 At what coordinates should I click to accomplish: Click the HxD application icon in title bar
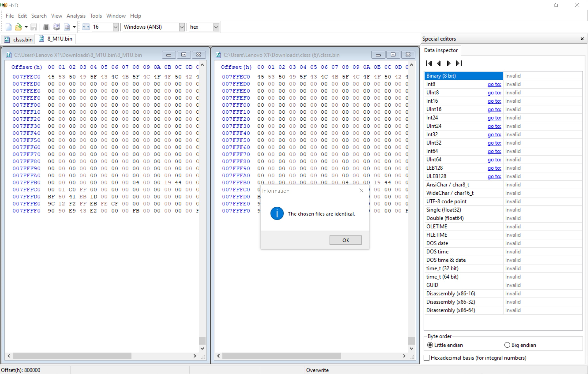(4, 5)
